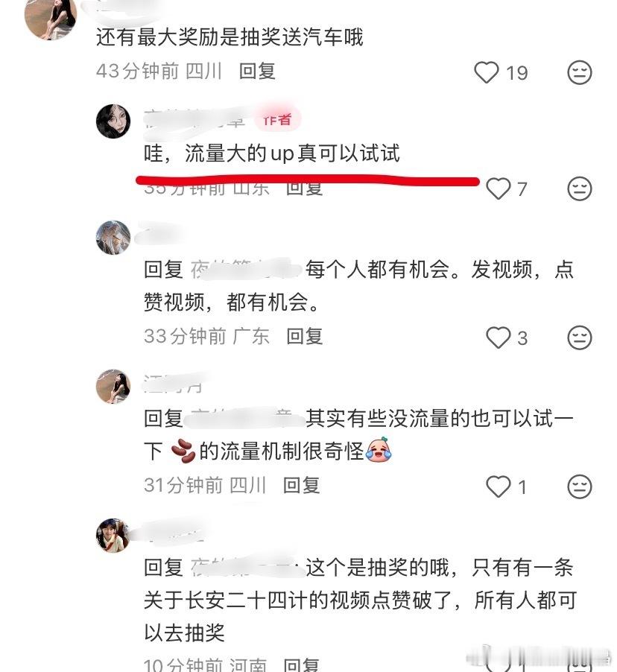Like the author's reply with 7 likes
The image size is (617, 672).
pyautogui.click(x=499, y=188)
